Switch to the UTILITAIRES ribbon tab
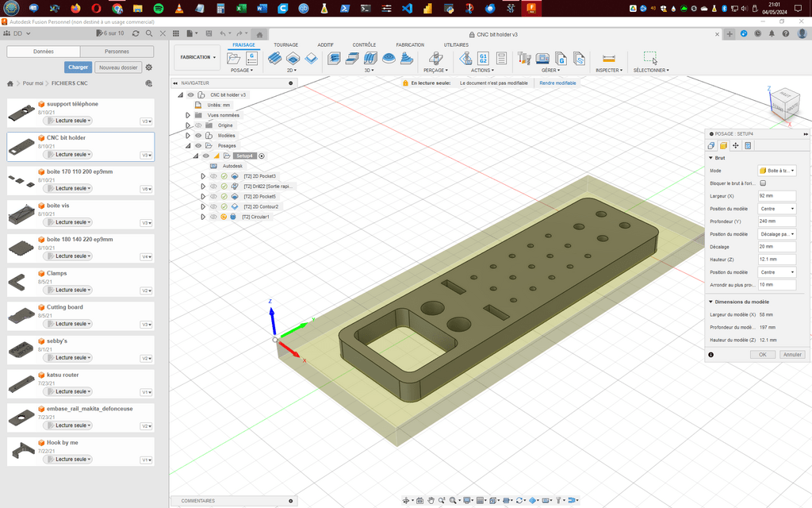The width and height of the screenshot is (812, 508). point(456,45)
